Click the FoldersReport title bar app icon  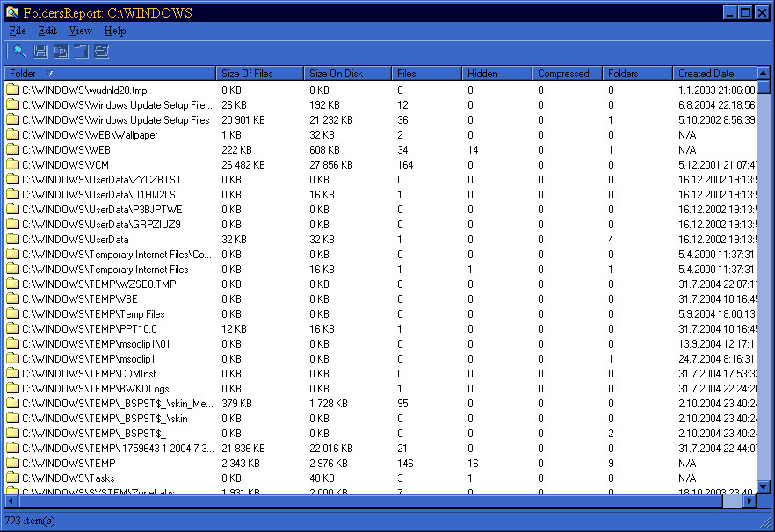click(12, 12)
